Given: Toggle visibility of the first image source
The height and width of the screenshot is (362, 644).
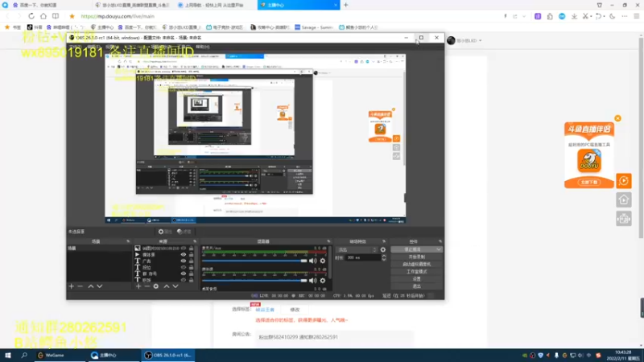Looking at the screenshot, I should 184,249.
